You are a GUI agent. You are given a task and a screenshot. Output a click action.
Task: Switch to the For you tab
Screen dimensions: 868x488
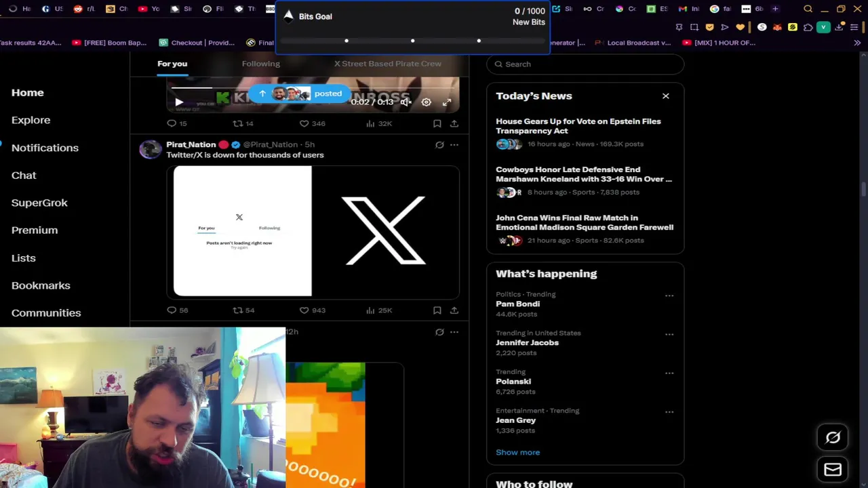pos(172,64)
